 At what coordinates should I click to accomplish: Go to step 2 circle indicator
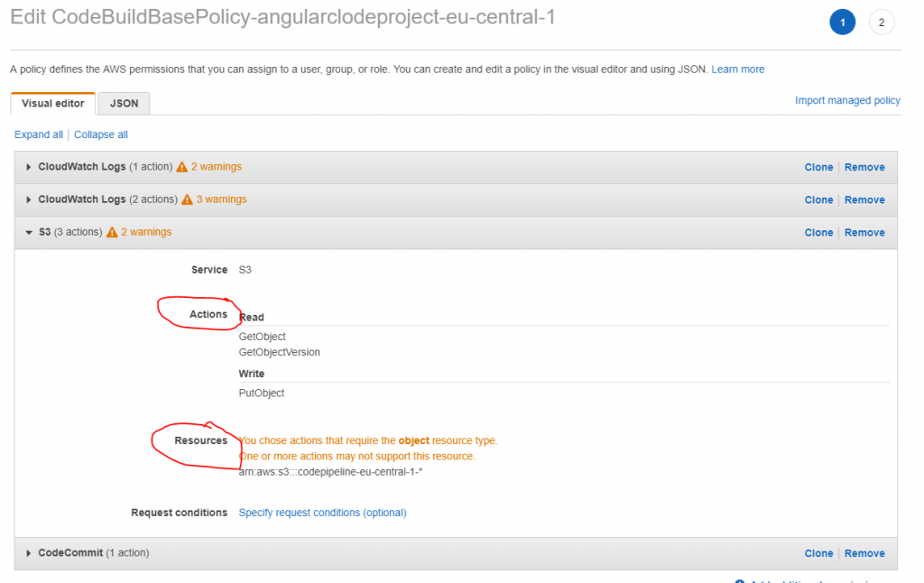pos(882,23)
